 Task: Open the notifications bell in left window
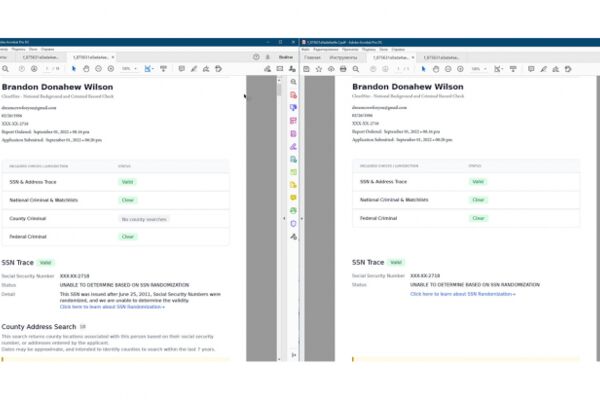click(x=268, y=57)
